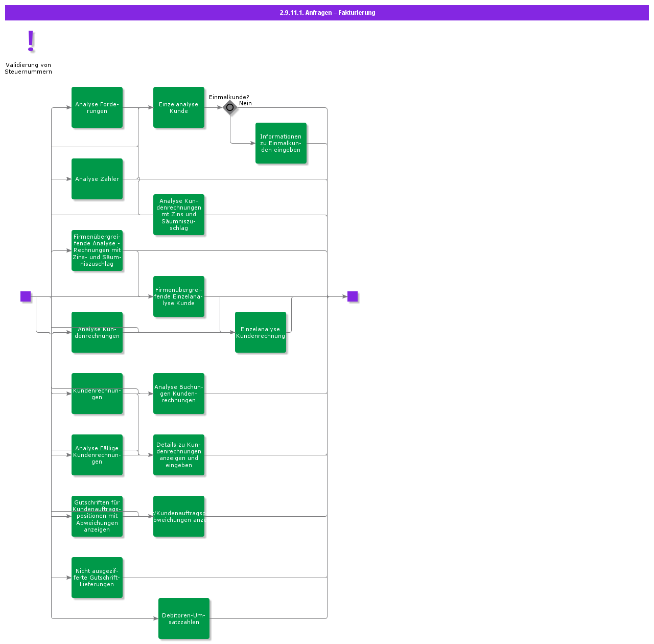Click the purple end event square
The width and height of the screenshot is (654, 644).
[353, 296]
